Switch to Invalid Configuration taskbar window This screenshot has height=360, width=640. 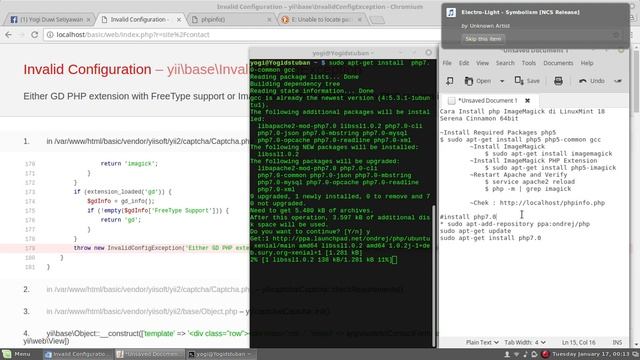[x=78, y=354]
